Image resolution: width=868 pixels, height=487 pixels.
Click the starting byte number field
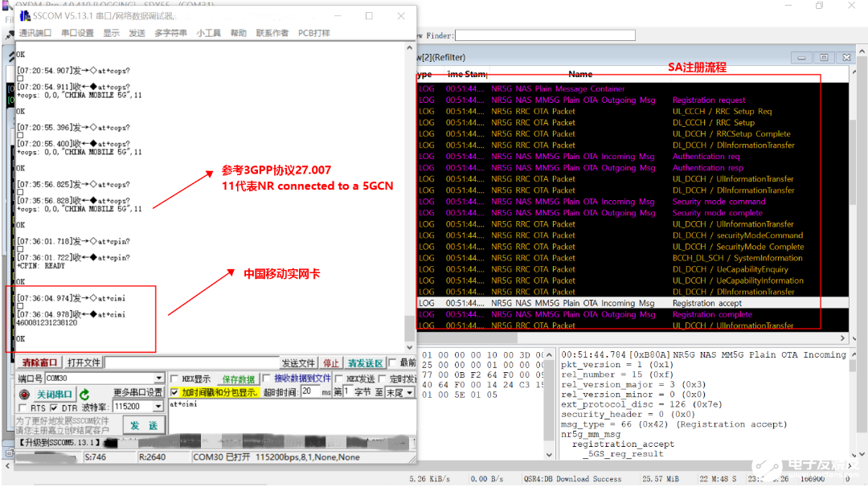(348, 392)
